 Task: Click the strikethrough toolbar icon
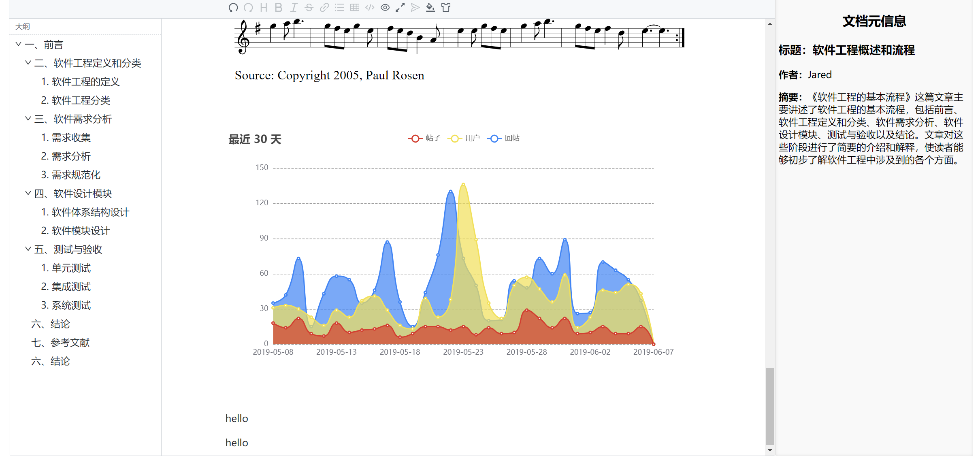click(309, 7)
